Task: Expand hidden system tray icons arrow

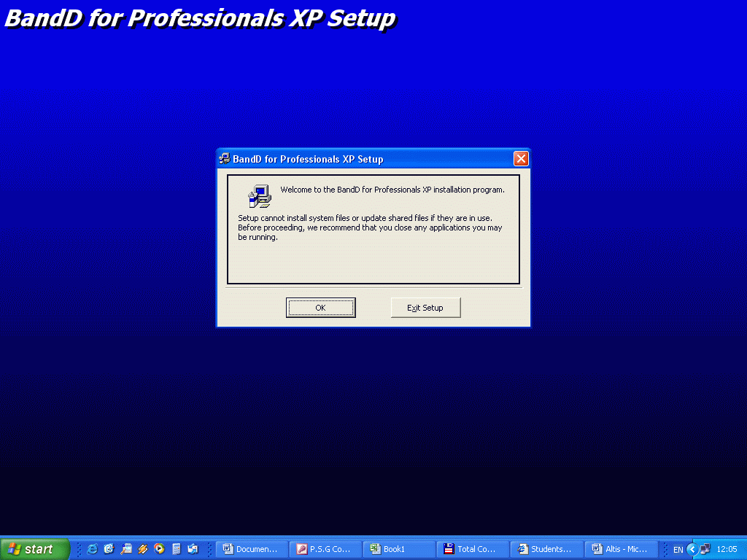Action: 692,549
